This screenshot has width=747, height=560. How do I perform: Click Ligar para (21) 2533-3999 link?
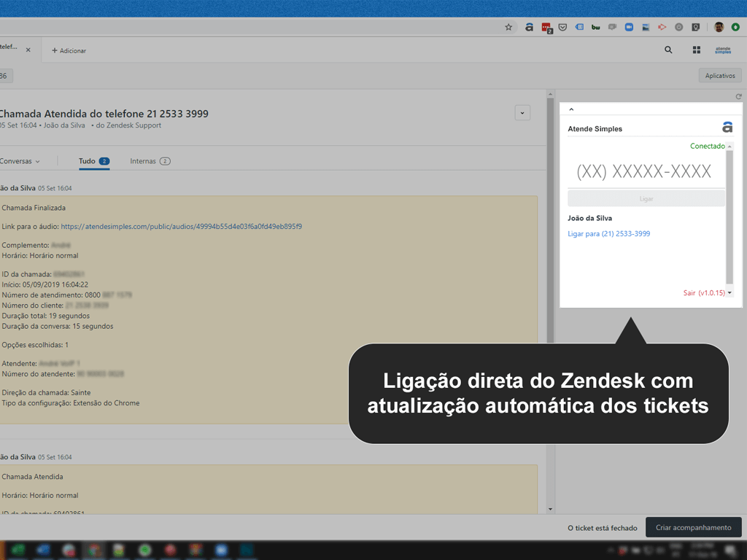pyautogui.click(x=608, y=234)
